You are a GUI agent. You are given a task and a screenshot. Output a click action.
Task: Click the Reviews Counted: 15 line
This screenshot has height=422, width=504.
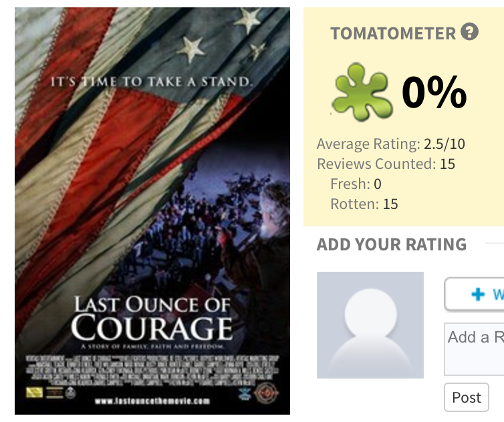click(386, 164)
